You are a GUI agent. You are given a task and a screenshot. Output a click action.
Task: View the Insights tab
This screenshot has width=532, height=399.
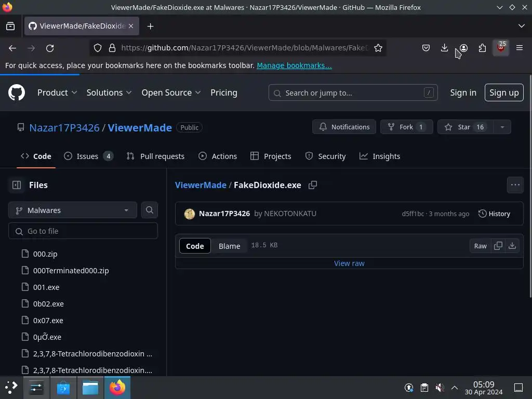point(380,156)
